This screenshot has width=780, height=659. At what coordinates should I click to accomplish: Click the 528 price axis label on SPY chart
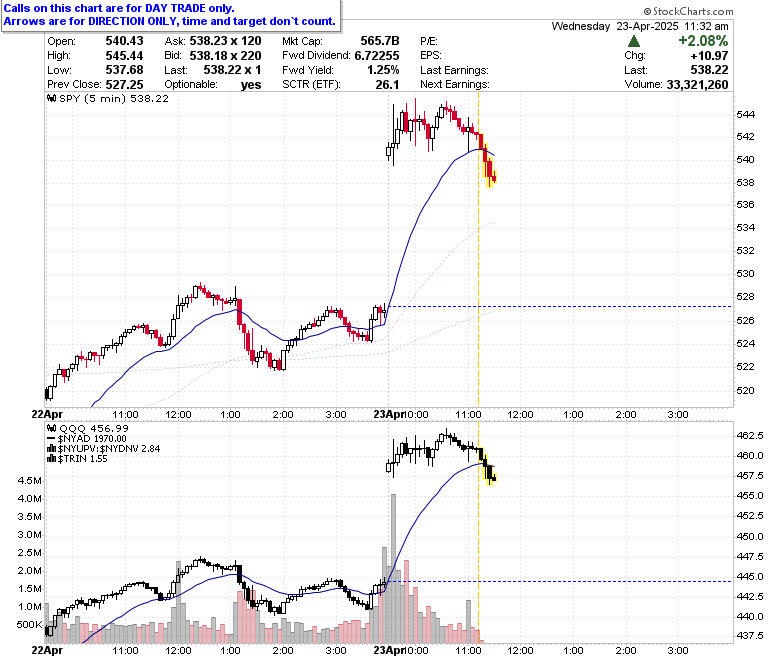click(746, 297)
